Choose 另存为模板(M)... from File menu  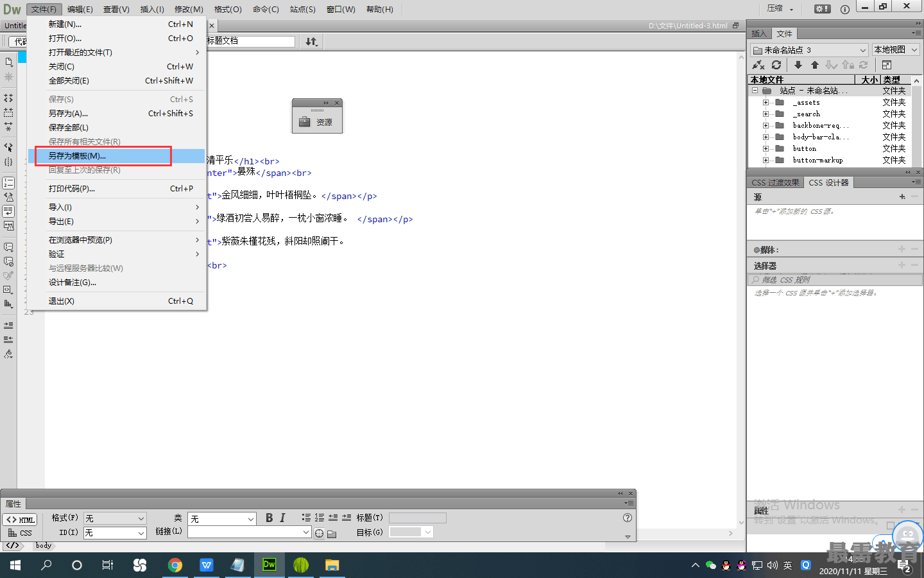pyautogui.click(x=117, y=156)
